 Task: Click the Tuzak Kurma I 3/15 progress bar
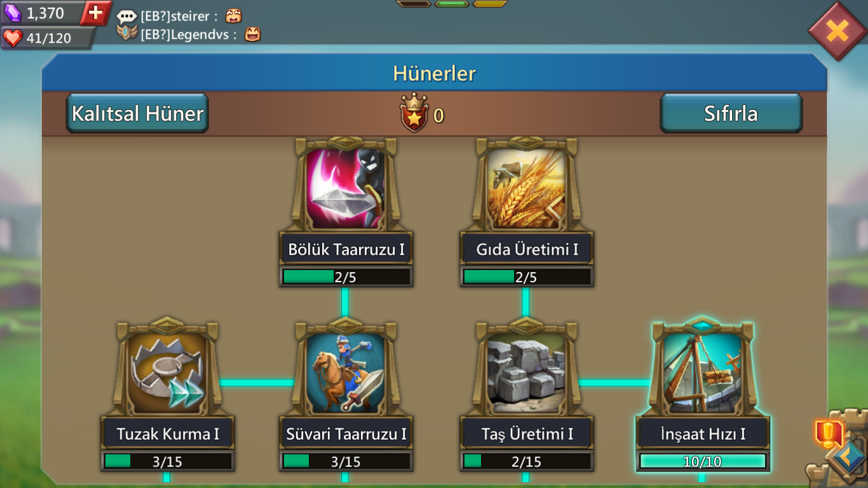coord(167,461)
